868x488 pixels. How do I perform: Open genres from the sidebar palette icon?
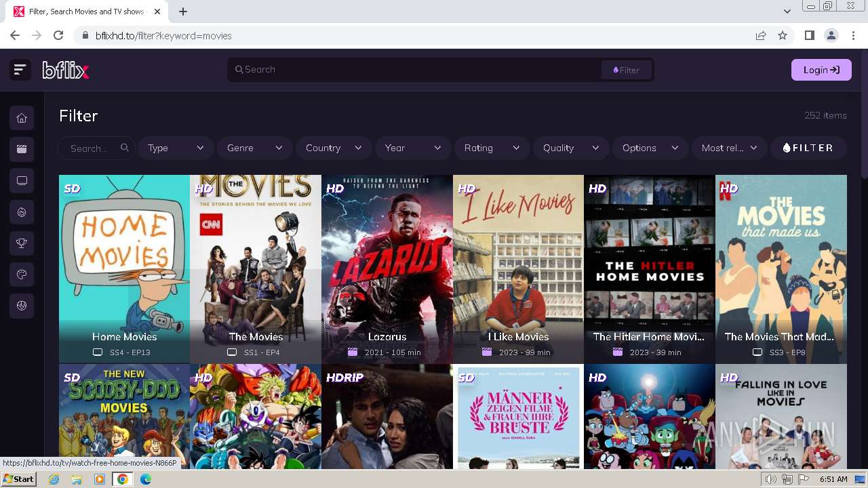22,274
